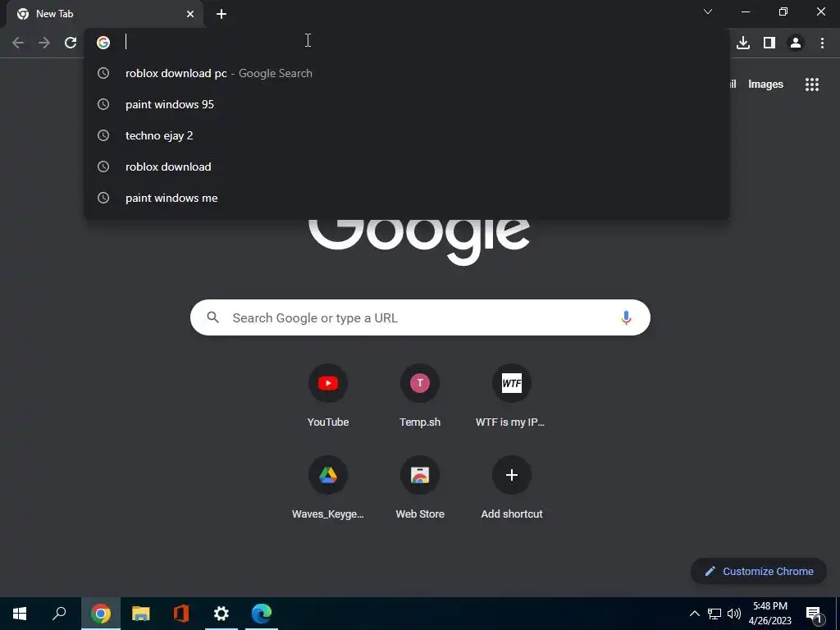Screen dimensions: 840x630
Task: Open the Google apps grid
Action: point(812,84)
